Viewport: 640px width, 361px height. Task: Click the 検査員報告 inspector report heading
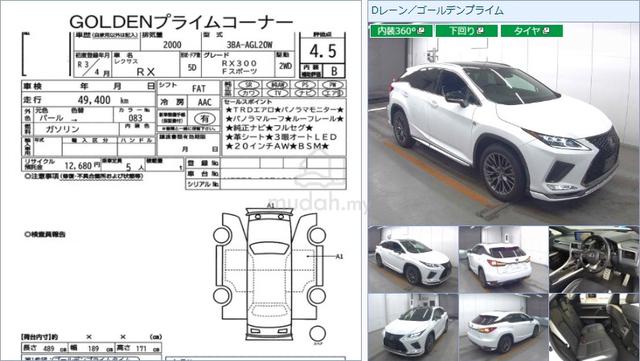pyautogui.click(x=45, y=234)
